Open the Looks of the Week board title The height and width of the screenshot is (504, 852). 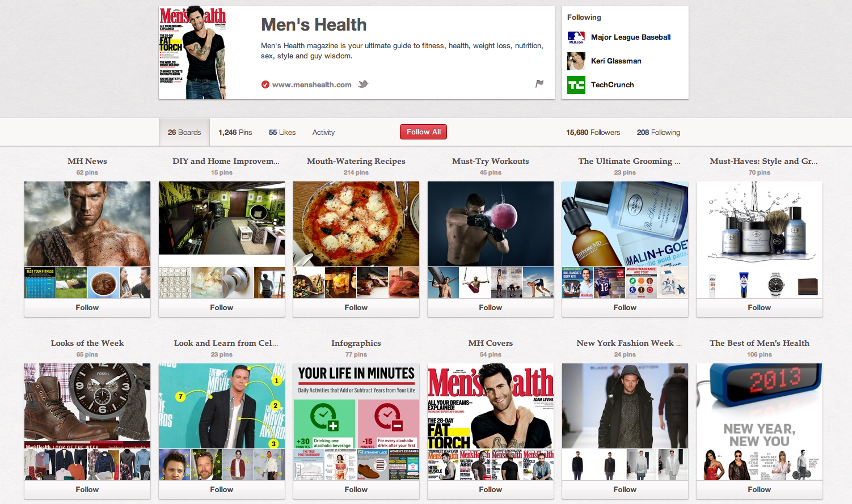(87, 343)
